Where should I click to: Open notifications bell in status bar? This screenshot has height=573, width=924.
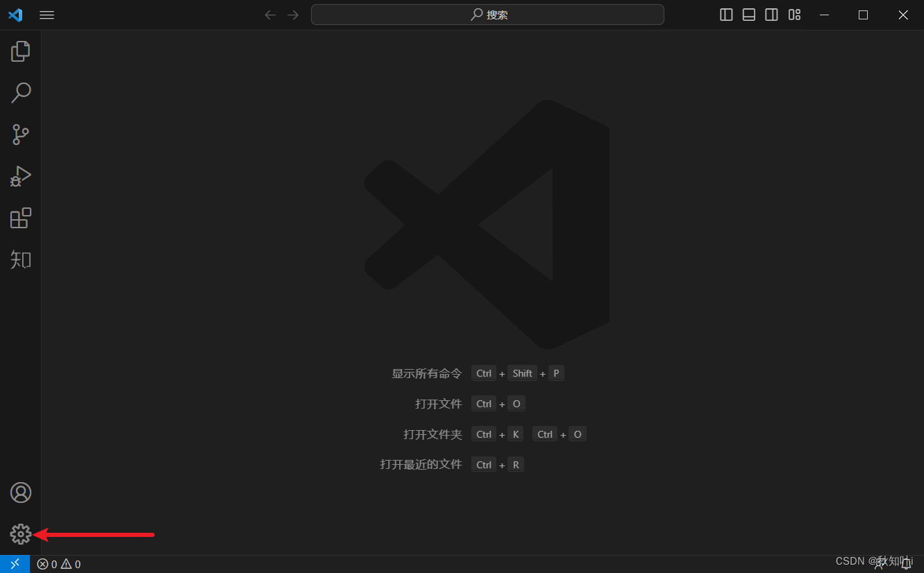coord(906,564)
